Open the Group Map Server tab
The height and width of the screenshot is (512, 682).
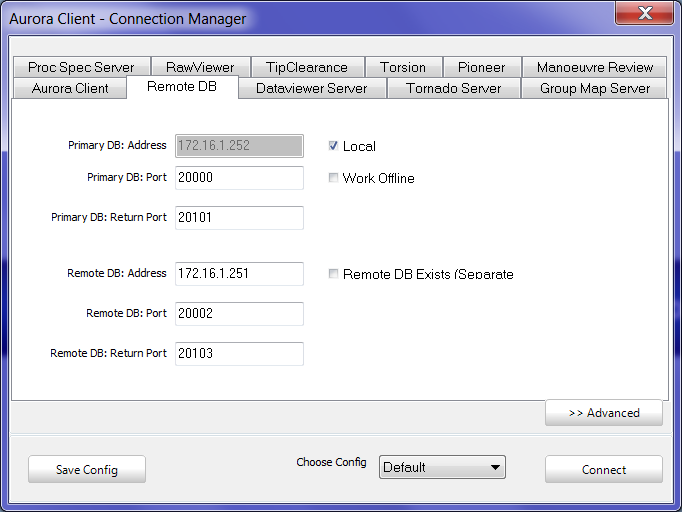(595, 88)
